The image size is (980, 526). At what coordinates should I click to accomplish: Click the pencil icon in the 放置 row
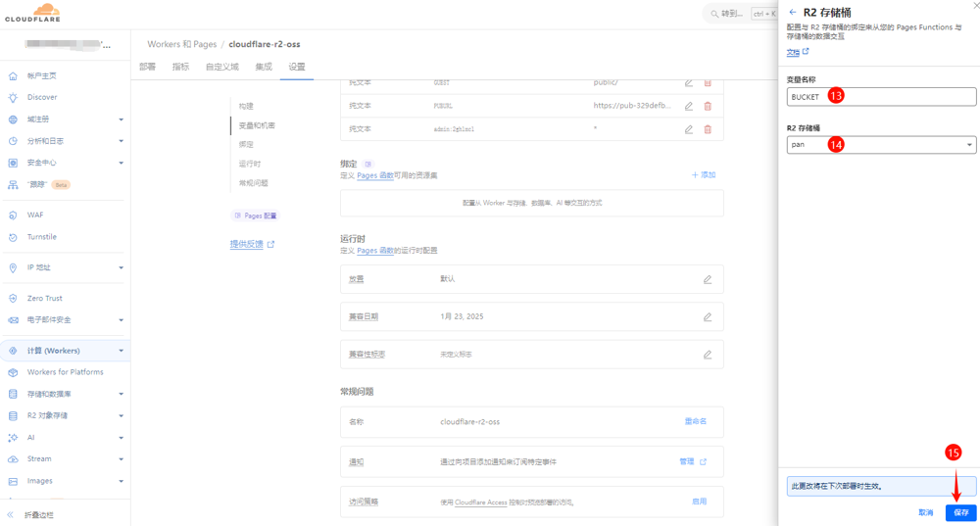pyautogui.click(x=708, y=279)
